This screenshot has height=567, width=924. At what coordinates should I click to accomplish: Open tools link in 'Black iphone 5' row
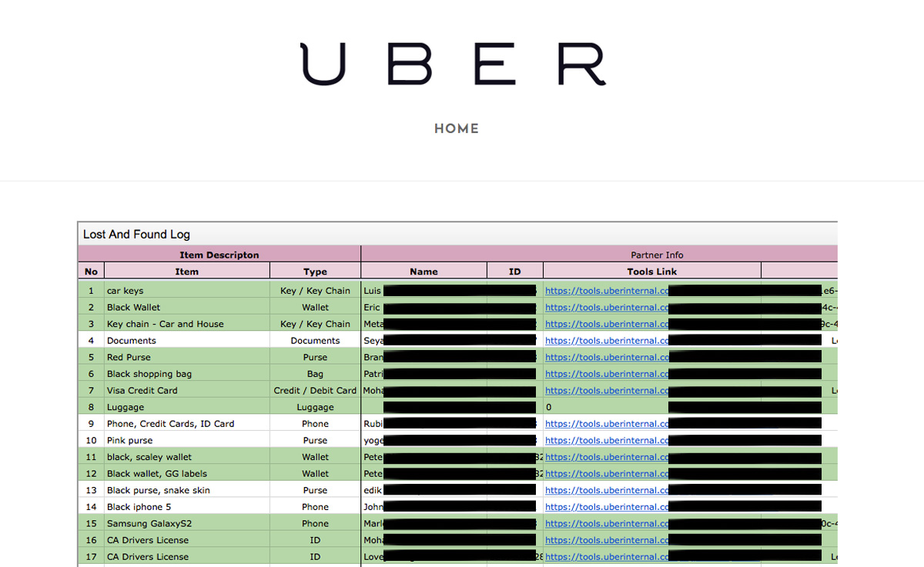pos(607,507)
